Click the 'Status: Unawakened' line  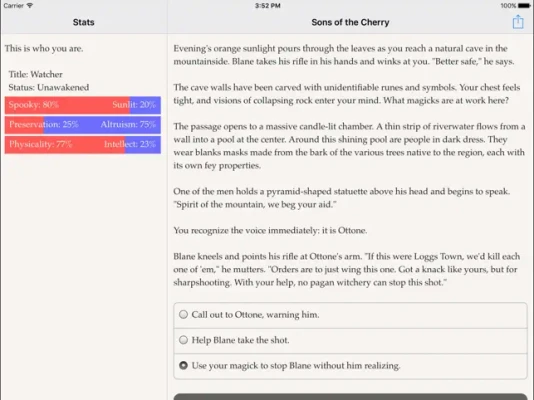[x=49, y=87]
